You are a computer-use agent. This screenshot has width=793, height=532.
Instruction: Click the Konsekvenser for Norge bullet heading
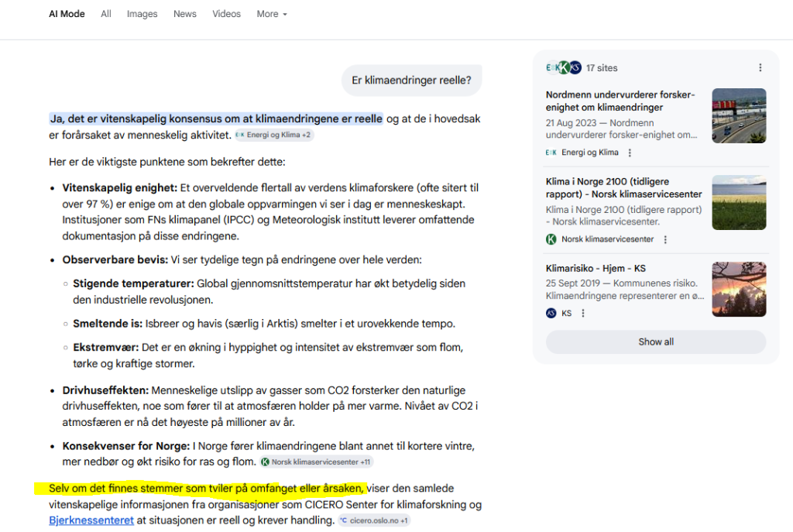tap(126, 446)
